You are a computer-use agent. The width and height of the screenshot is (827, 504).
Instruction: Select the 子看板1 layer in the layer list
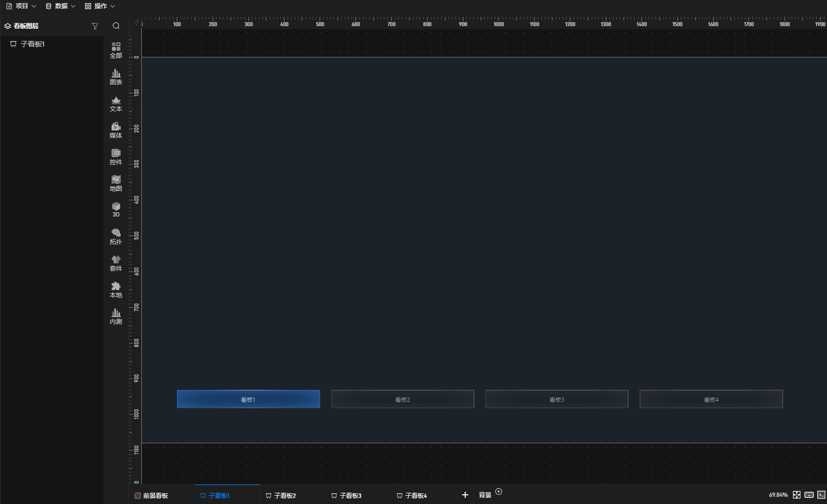point(32,44)
